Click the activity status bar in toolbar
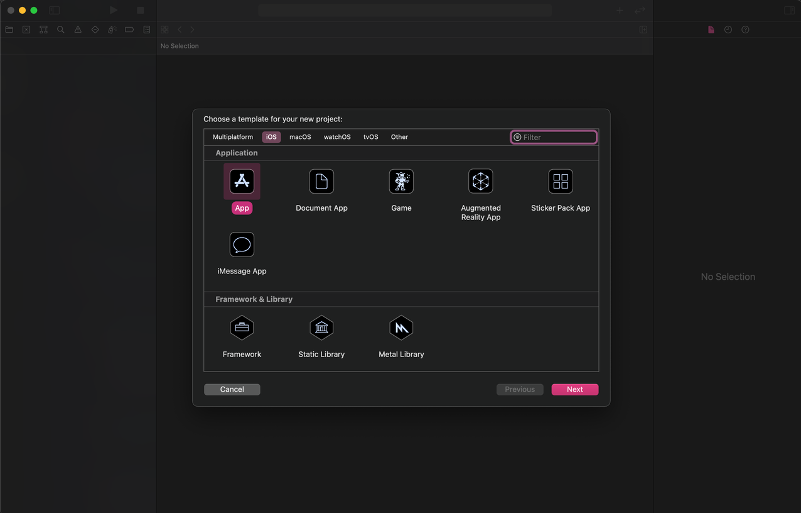This screenshot has height=514, width=802. coord(405,10)
